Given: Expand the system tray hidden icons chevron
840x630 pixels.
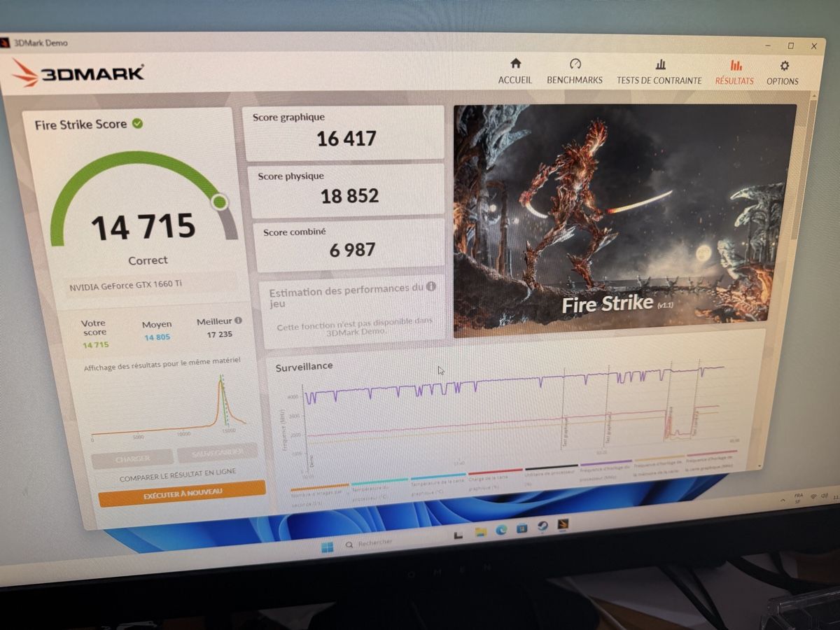Looking at the screenshot, I should [783, 500].
